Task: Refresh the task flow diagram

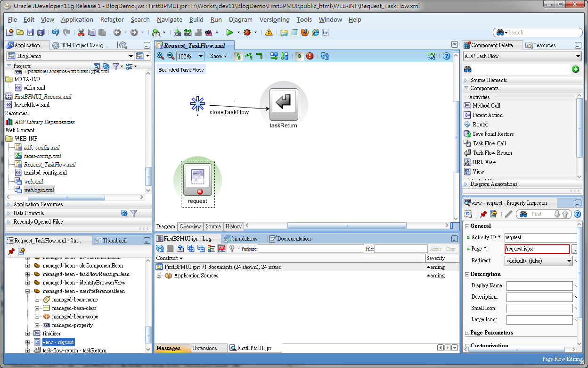Action: click(x=325, y=56)
